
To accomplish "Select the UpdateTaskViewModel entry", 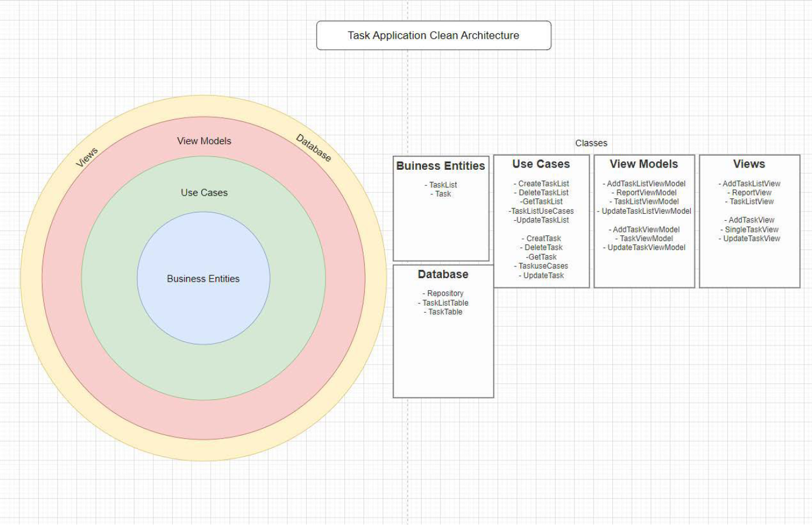I will pyautogui.click(x=644, y=248).
